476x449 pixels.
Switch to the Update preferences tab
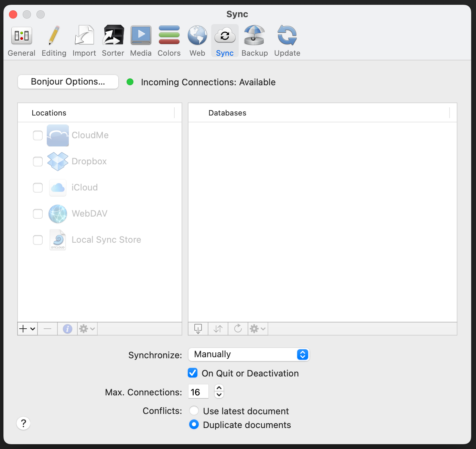click(287, 41)
